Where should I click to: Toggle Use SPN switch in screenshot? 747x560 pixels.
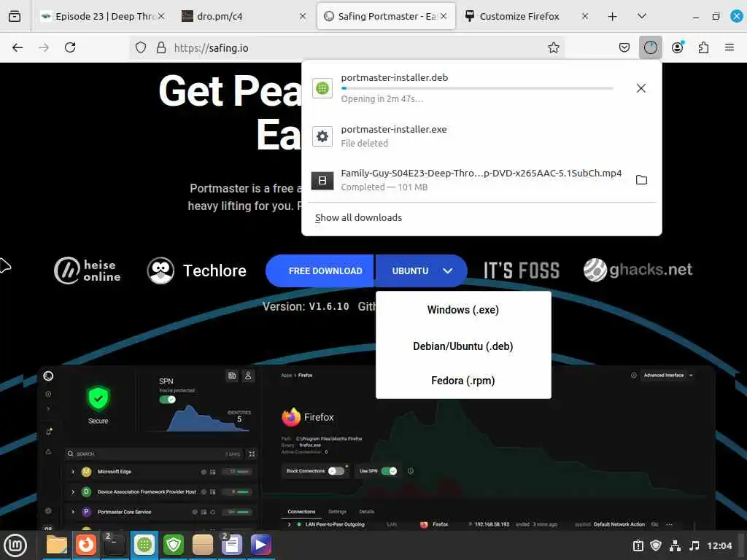click(x=390, y=471)
